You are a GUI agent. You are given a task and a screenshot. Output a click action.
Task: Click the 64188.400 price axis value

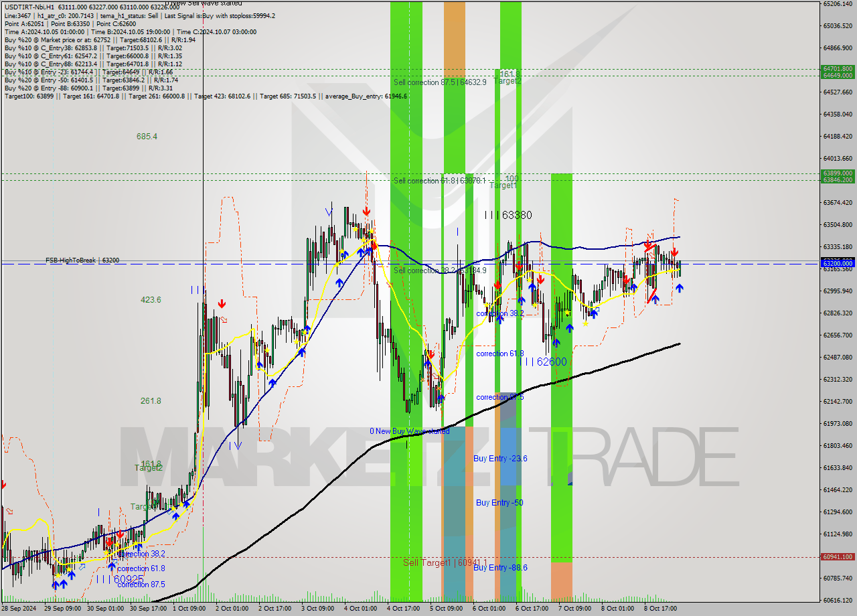pos(838,136)
